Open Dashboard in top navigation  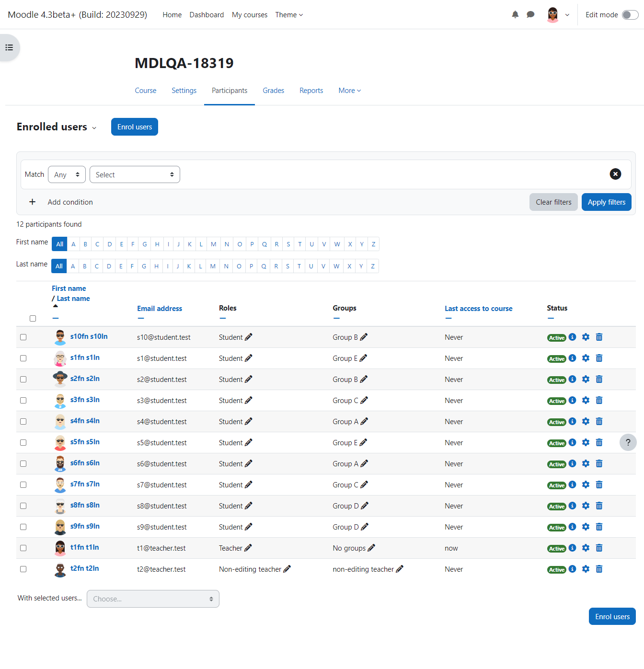click(x=207, y=15)
